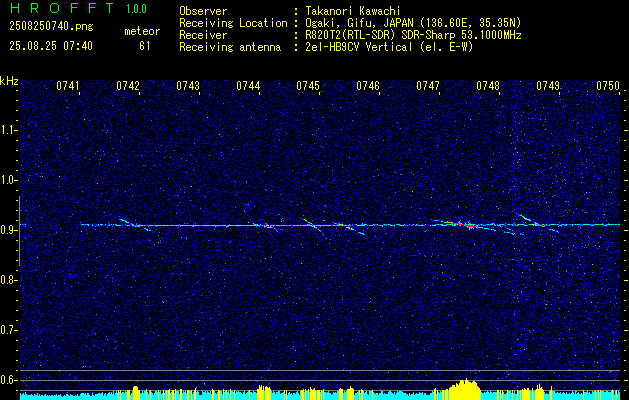The width and height of the screenshot is (629, 400).
Task: Click the 0.8 kHz axis label
Action: tap(8, 280)
